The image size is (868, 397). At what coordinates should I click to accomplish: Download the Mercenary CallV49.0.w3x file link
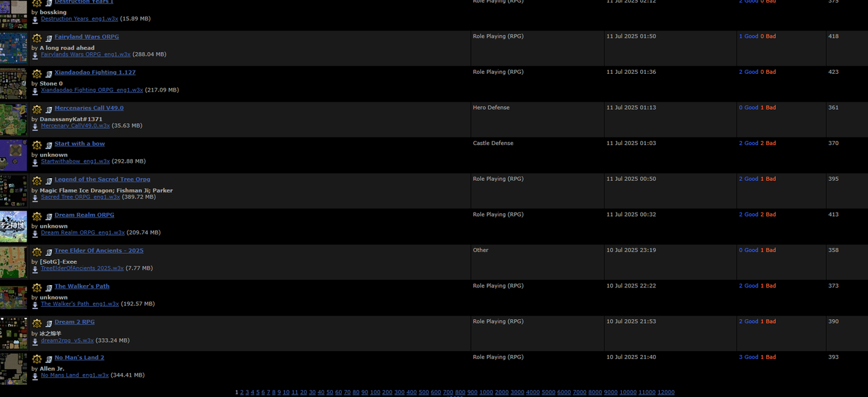pos(75,126)
